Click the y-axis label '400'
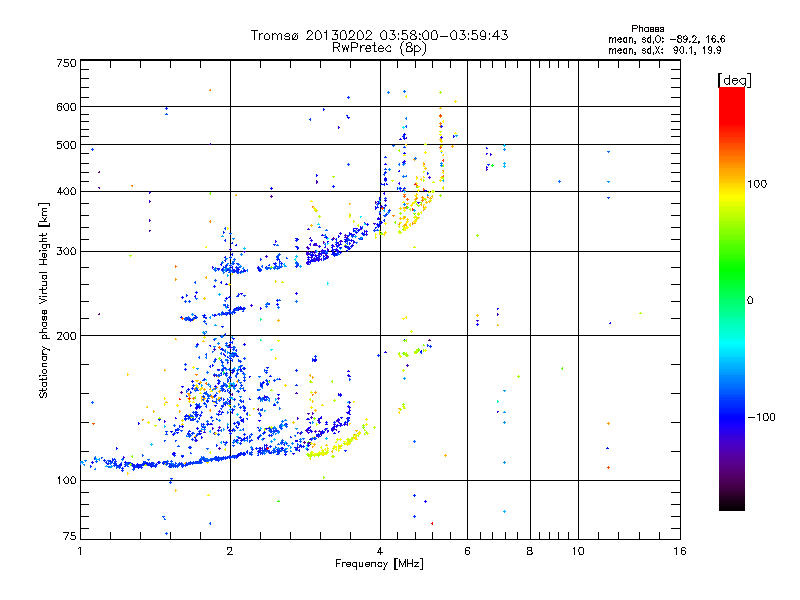800x600 pixels. click(66, 191)
